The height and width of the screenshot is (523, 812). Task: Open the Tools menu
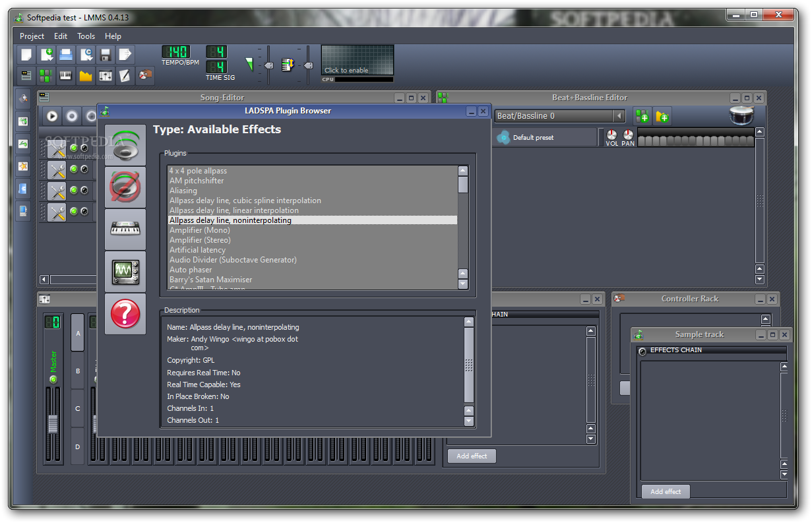(86, 36)
